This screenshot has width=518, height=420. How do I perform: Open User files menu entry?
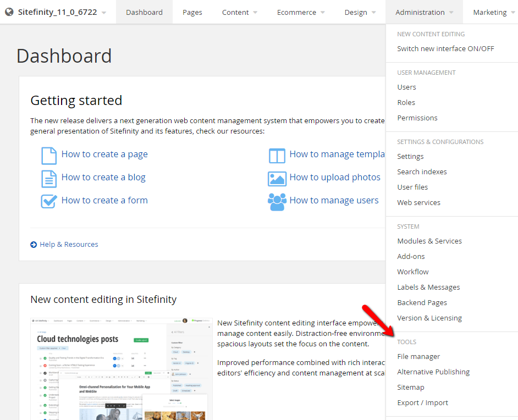(x=412, y=187)
